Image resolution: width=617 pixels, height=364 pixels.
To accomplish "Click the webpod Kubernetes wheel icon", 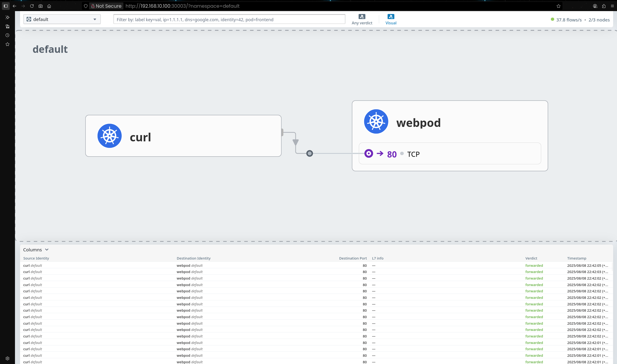I will (x=376, y=121).
